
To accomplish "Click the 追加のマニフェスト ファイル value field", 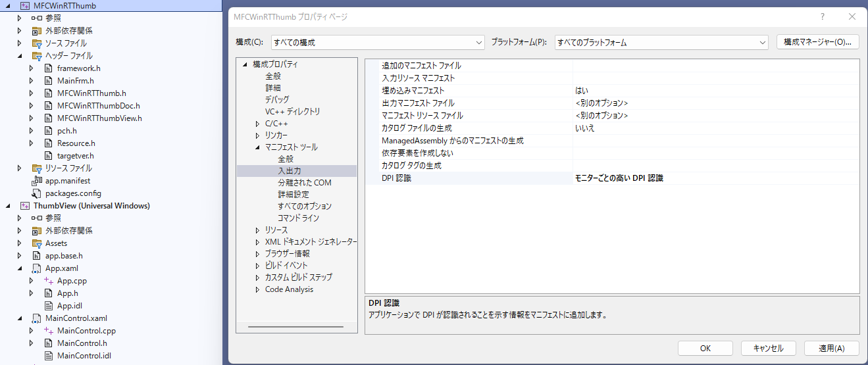I will tap(716, 66).
